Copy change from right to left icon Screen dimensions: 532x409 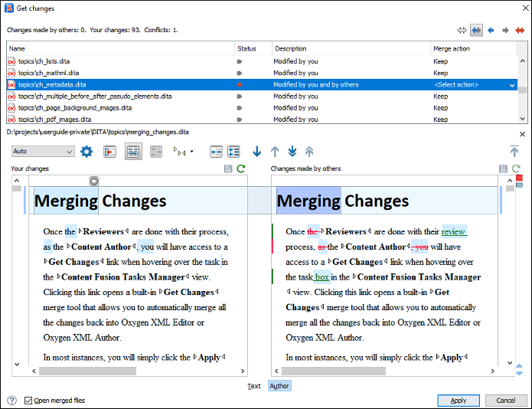[216, 152]
